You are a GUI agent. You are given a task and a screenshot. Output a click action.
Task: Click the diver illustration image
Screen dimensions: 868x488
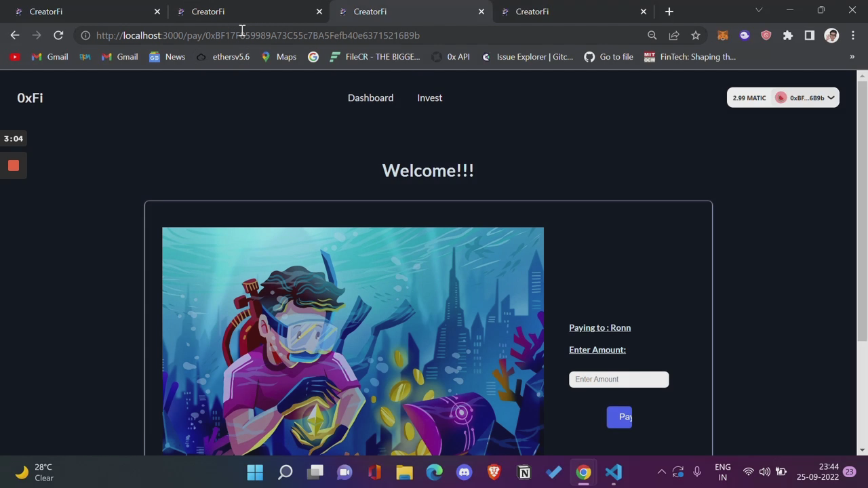click(353, 341)
